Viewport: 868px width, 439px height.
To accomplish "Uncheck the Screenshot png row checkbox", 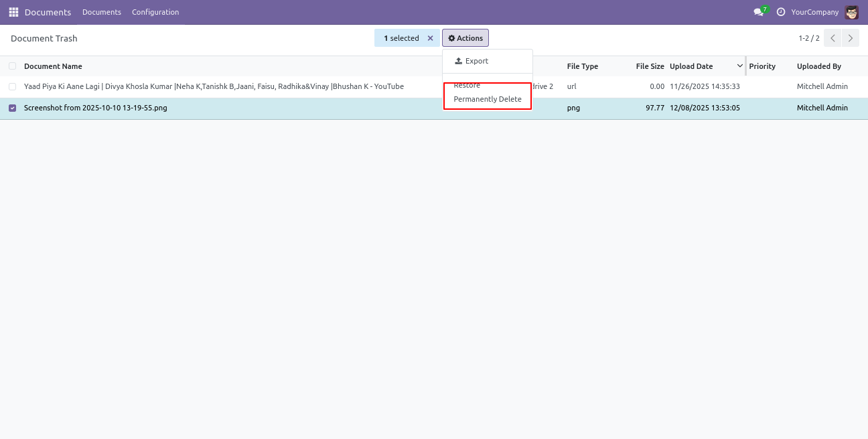I will click(x=12, y=108).
